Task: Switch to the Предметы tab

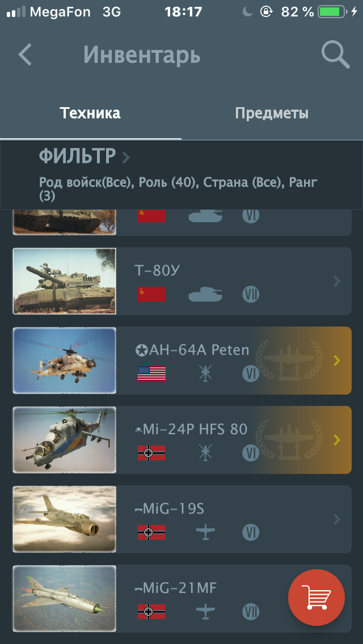Action: coord(272,113)
